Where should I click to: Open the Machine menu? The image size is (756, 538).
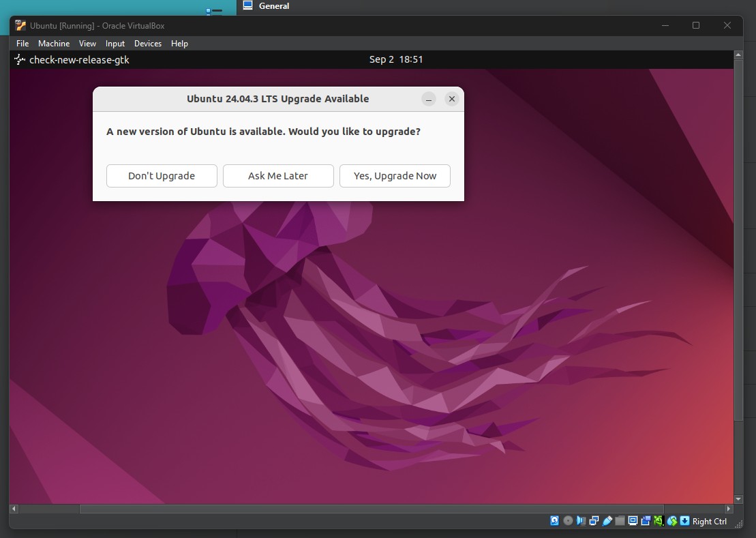point(53,43)
